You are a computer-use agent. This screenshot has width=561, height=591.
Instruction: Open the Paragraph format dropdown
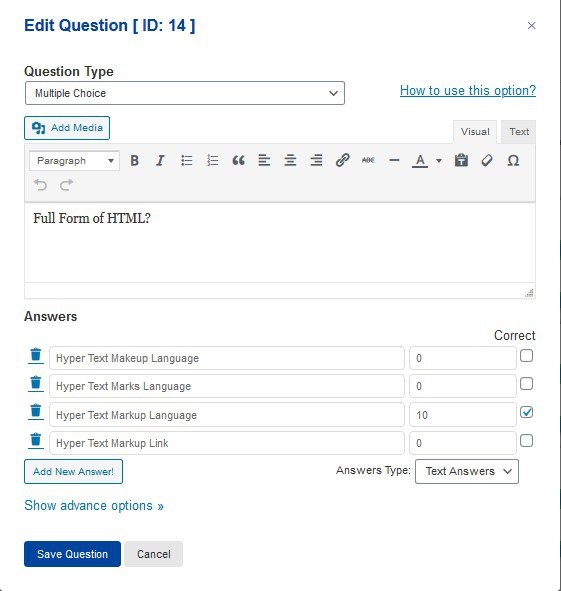coord(75,161)
